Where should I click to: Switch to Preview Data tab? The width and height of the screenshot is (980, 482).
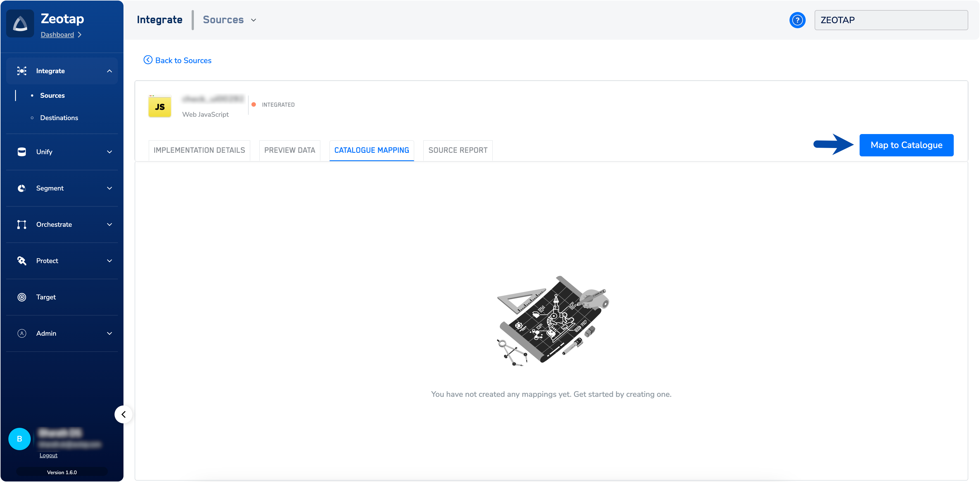(289, 150)
